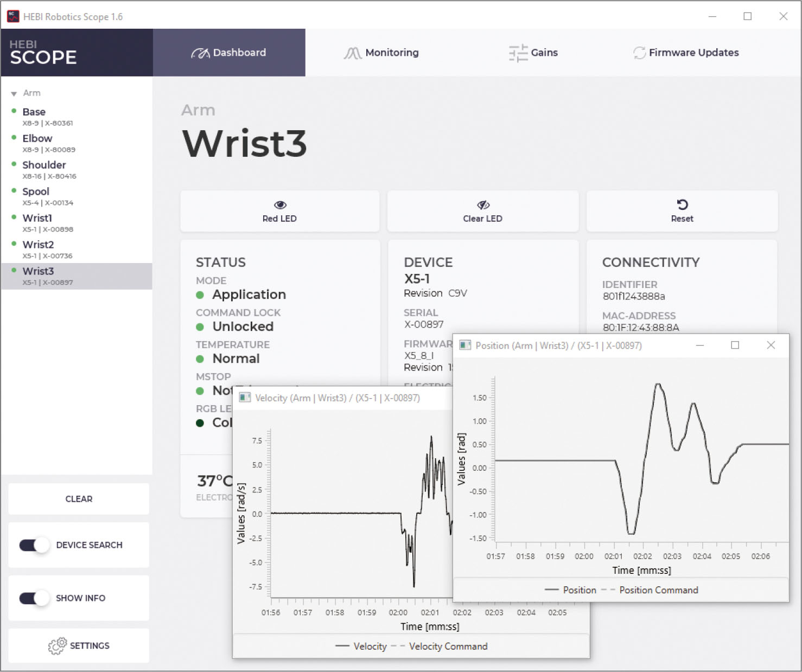802x672 pixels.
Task: Maximize the Position chart window
Action: [x=735, y=345]
